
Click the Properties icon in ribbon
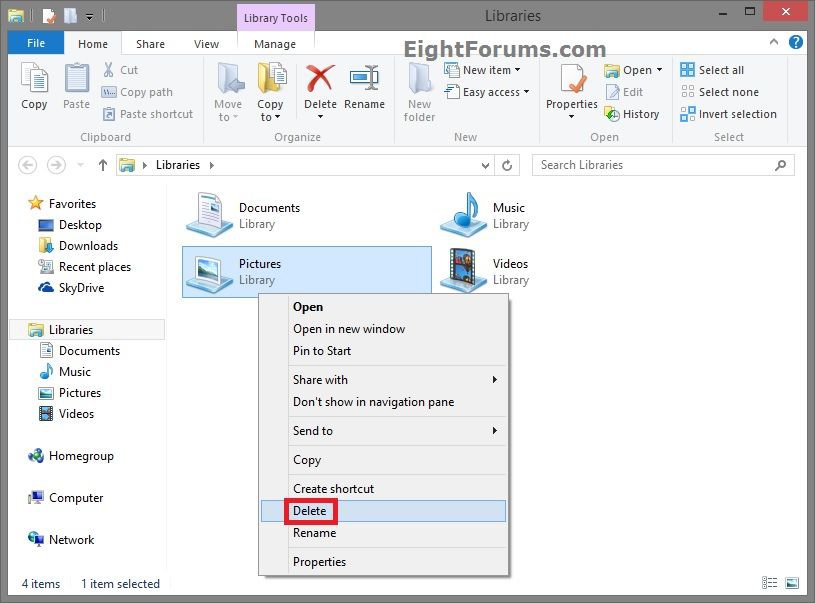pos(572,80)
